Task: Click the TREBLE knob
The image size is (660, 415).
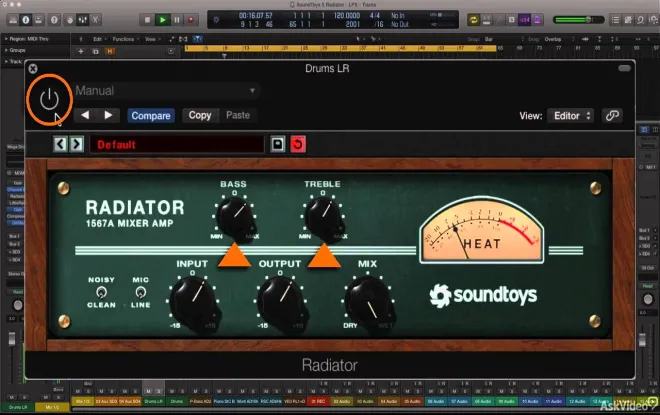Action: (x=323, y=215)
